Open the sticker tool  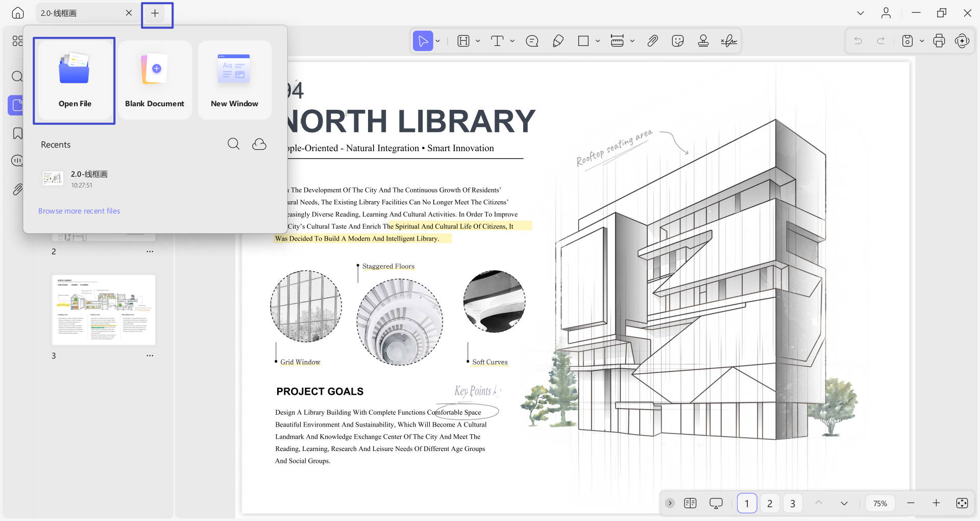point(678,41)
